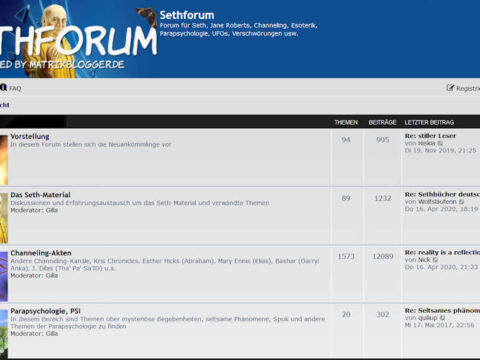Click the Das Seth-Material forum thumbnail

[x=4, y=218]
